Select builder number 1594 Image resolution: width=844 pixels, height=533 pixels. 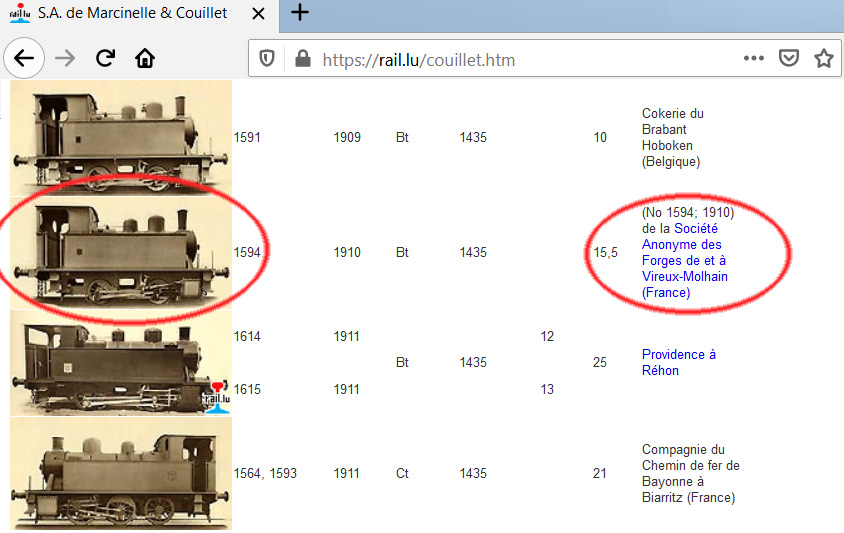pos(247,253)
